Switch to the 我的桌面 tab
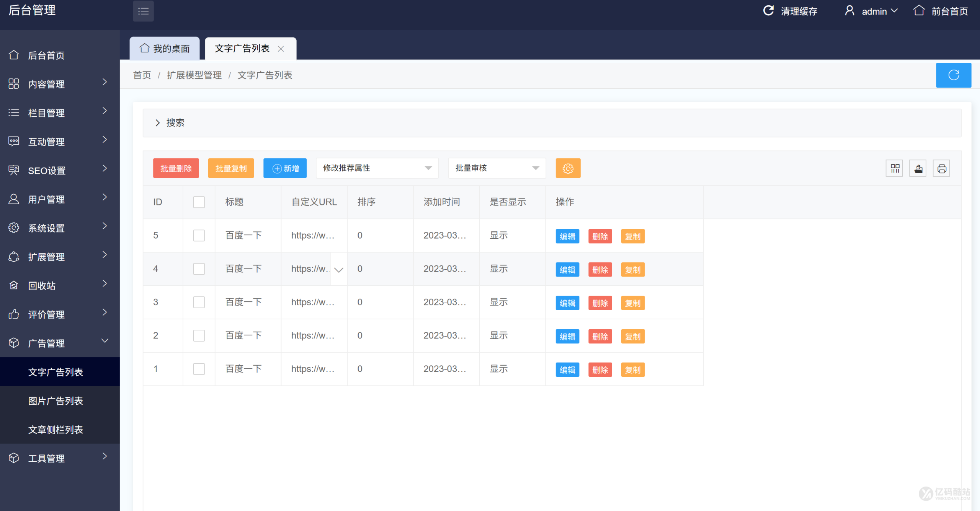 [x=165, y=48]
